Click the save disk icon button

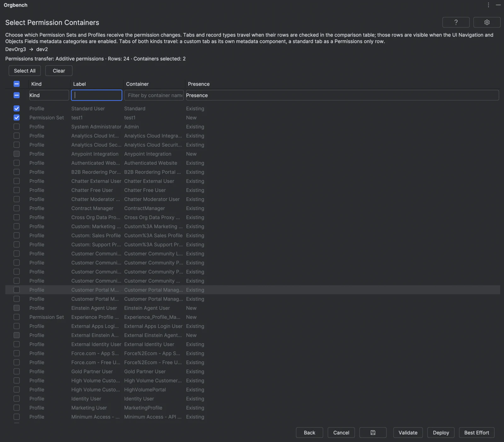pyautogui.click(x=373, y=433)
